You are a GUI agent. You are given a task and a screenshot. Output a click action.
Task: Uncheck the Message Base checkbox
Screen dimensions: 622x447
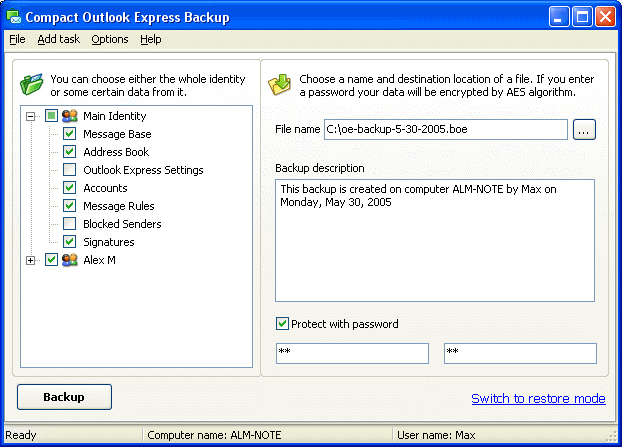coord(70,134)
